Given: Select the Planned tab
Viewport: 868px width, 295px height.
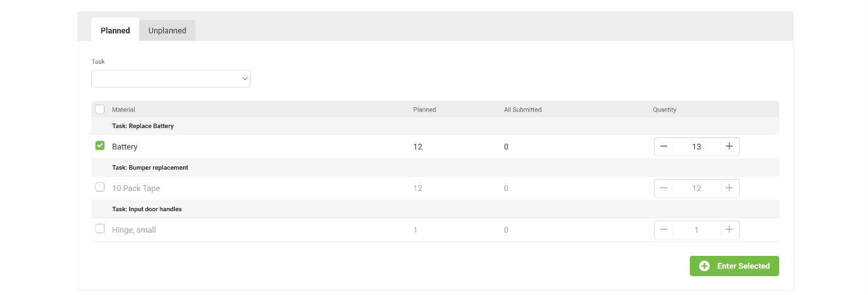Looking at the screenshot, I should click(115, 30).
